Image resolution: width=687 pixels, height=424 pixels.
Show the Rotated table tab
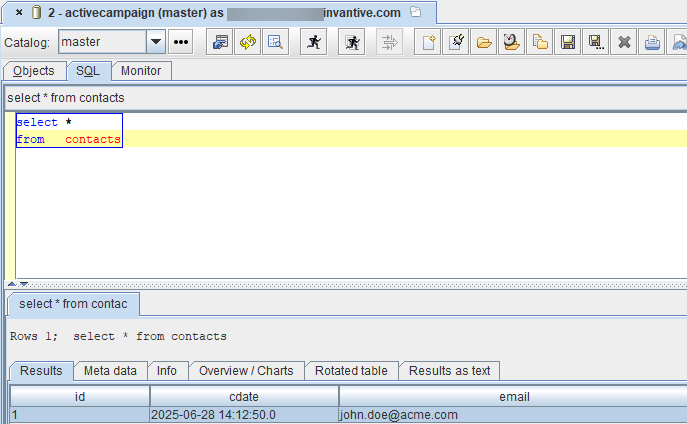pyautogui.click(x=351, y=371)
